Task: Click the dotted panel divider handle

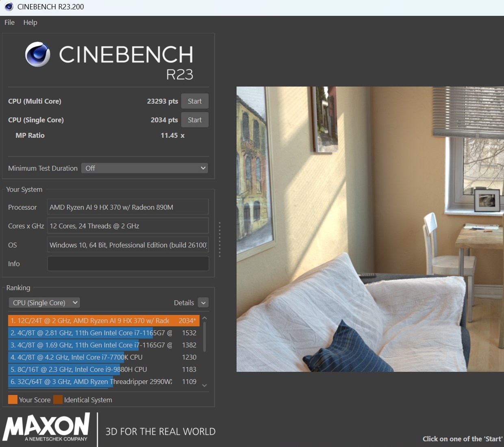Action: coord(219,239)
